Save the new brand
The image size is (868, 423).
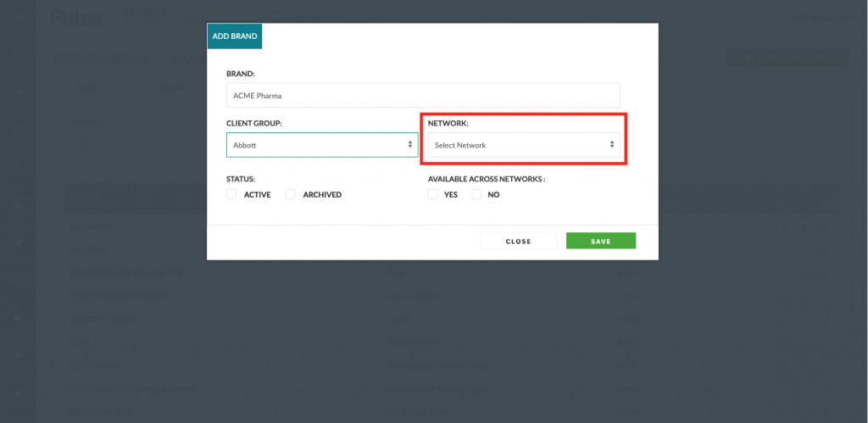click(x=601, y=241)
